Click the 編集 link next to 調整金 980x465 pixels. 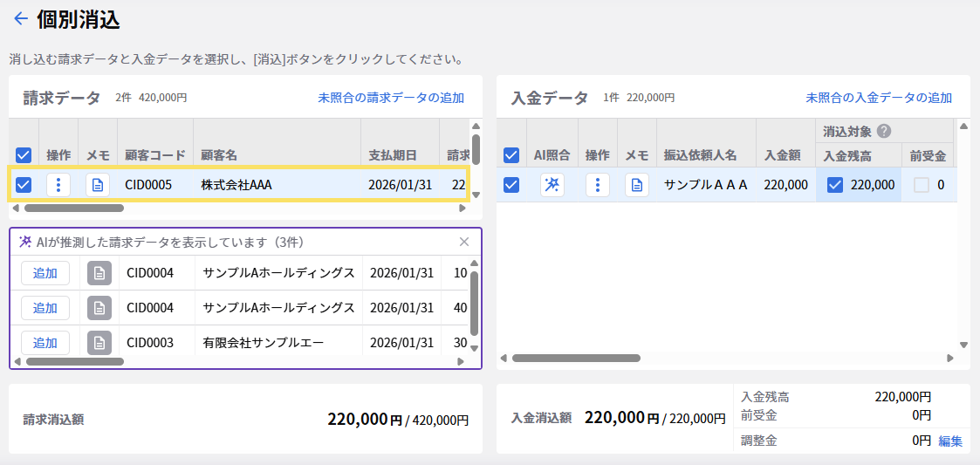point(950,441)
